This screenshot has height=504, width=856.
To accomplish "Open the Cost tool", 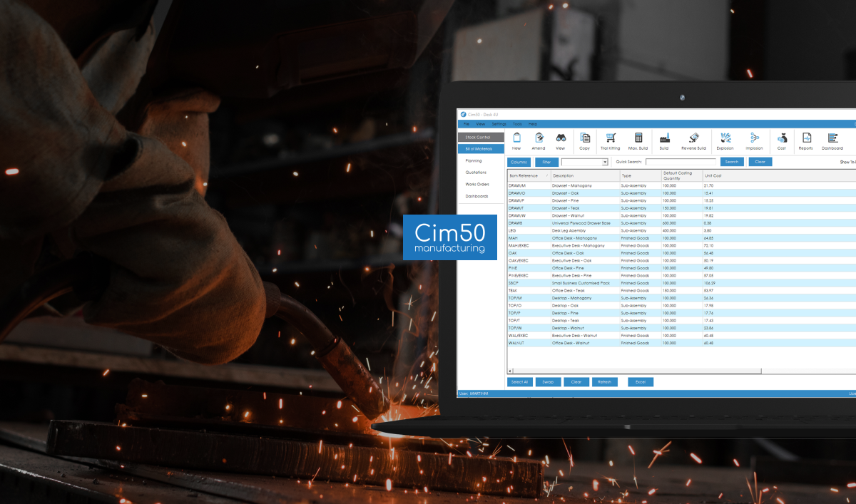I will pyautogui.click(x=781, y=140).
